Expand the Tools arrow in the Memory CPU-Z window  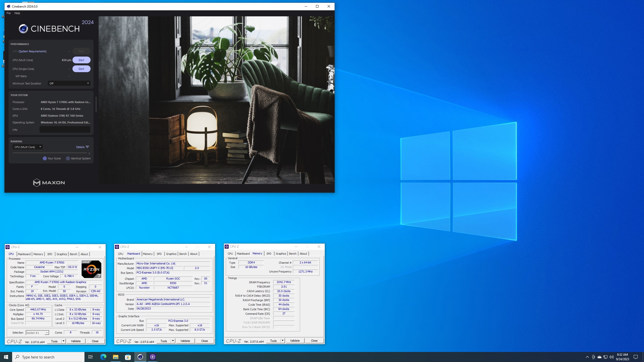(x=283, y=341)
